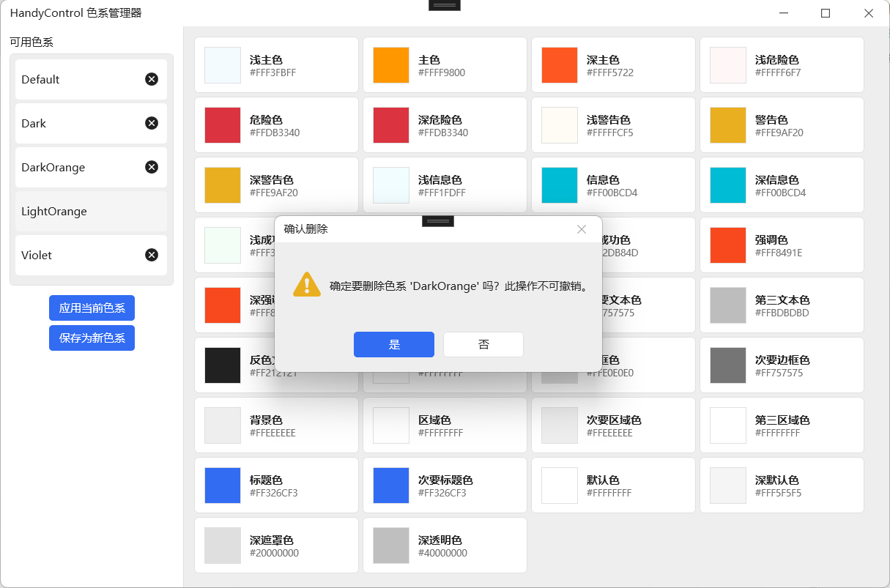
Task: Maximize the HandyControl window
Action: click(826, 13)
